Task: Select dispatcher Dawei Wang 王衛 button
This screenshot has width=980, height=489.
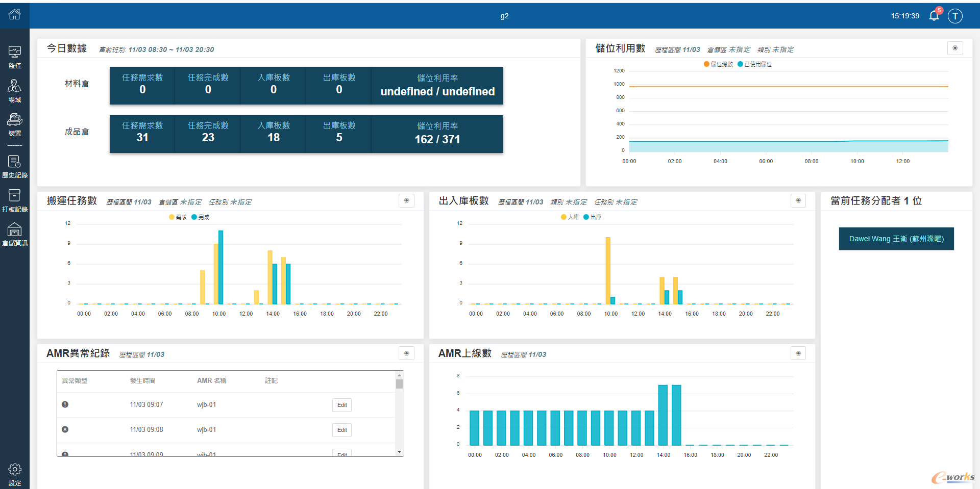Action: pos(896,239)
